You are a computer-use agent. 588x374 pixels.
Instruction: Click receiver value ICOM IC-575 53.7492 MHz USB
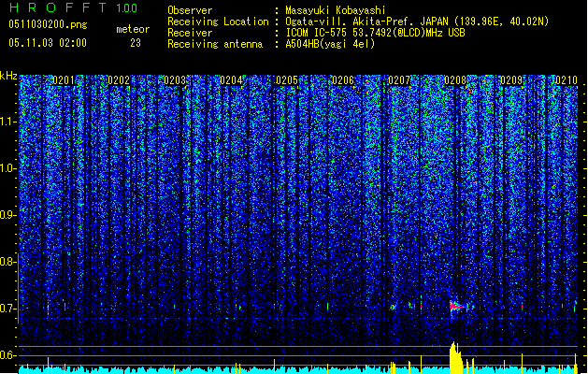point(375,33)
